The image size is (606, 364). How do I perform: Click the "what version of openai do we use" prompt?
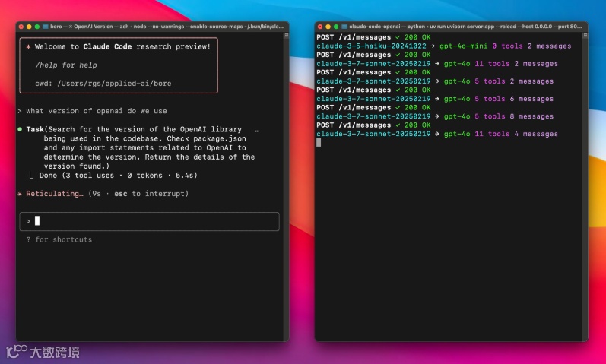(x=97, y=111)
